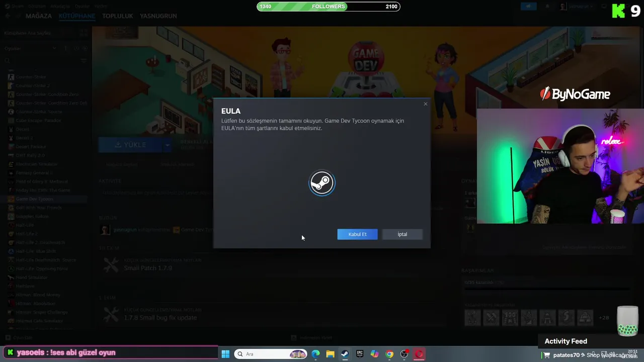Cancel the EULA with İptal
This screenshot has height=362, width=644.
(x=402, y=234)
